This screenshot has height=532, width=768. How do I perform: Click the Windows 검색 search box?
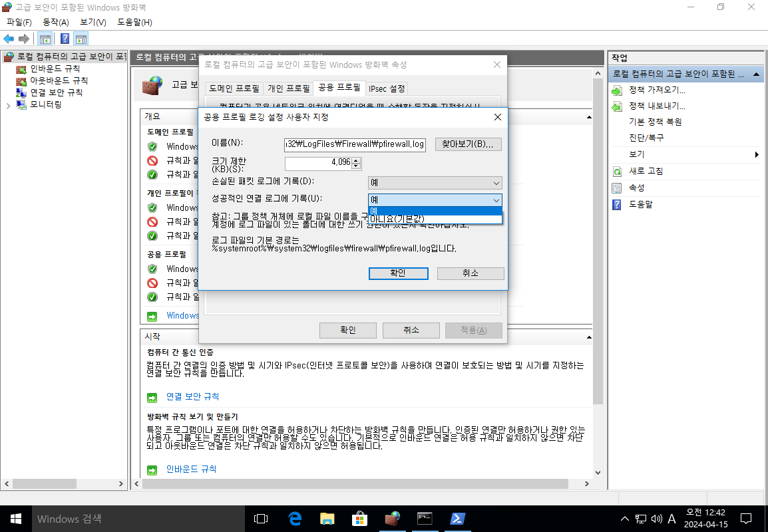click(138, 519)
